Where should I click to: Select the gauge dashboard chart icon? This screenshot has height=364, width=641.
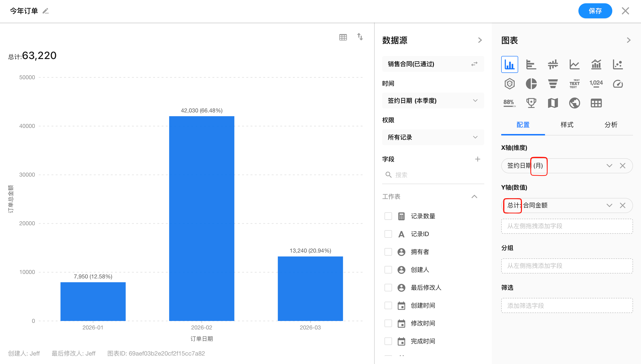(x=617, y=84)
